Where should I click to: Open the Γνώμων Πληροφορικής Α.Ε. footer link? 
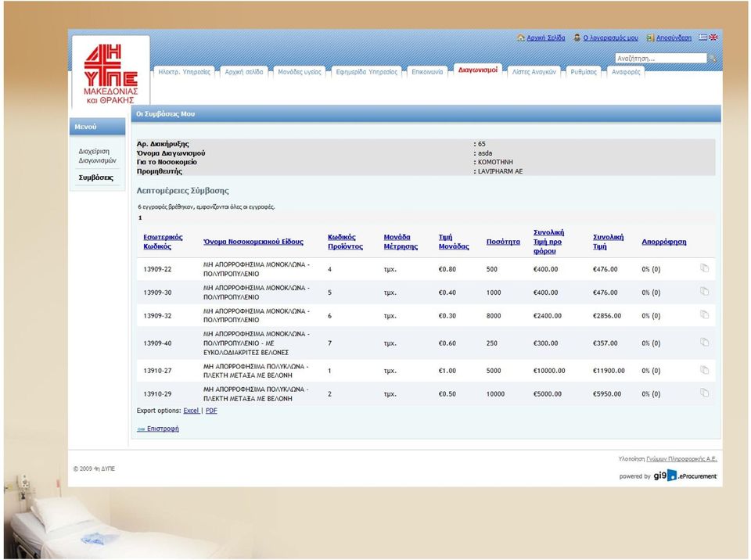[x=681, y=459]
